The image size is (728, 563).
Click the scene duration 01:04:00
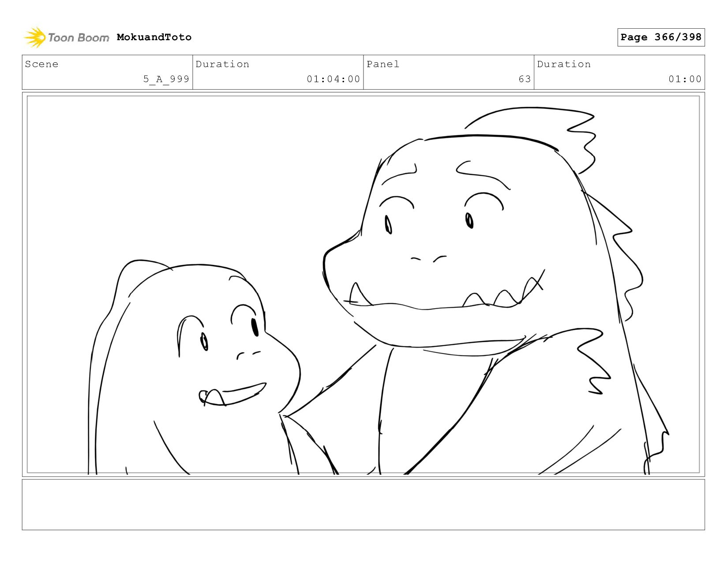(334, 79)
